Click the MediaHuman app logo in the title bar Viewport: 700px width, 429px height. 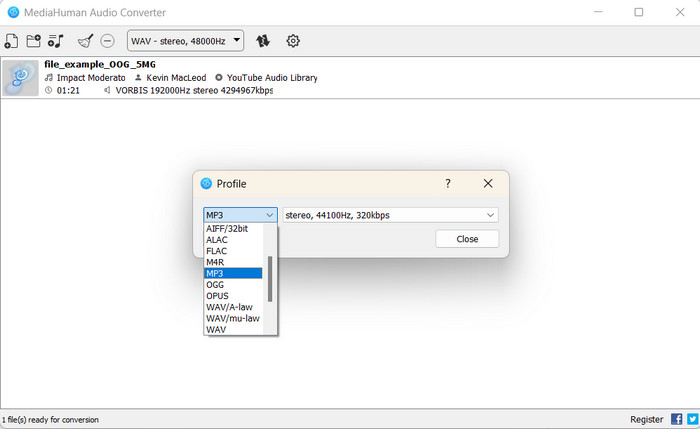point(13,12)
